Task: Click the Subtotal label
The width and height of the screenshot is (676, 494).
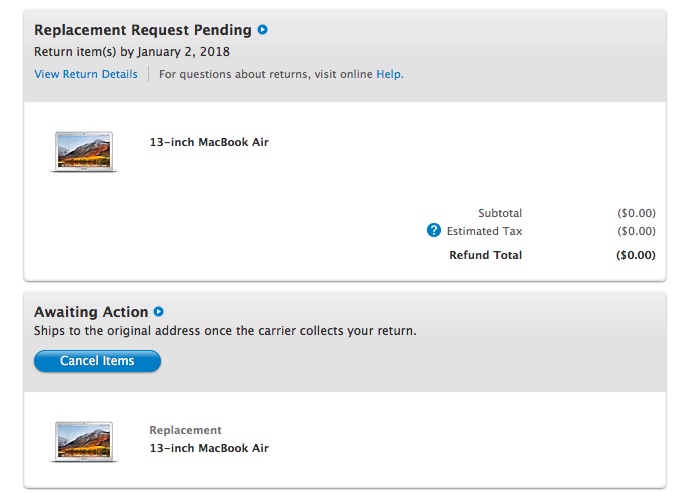Action: [500, 213]
